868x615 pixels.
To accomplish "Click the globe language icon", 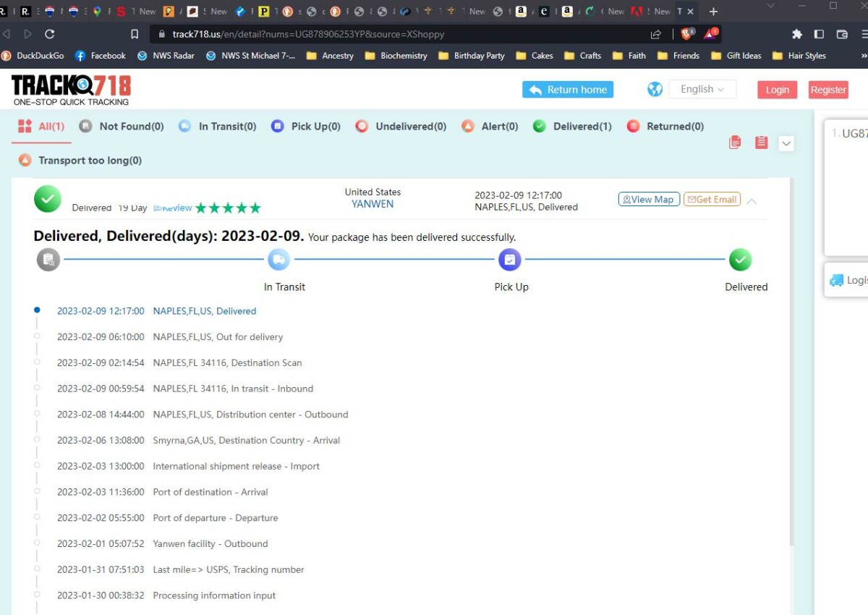I will point(655,89).
